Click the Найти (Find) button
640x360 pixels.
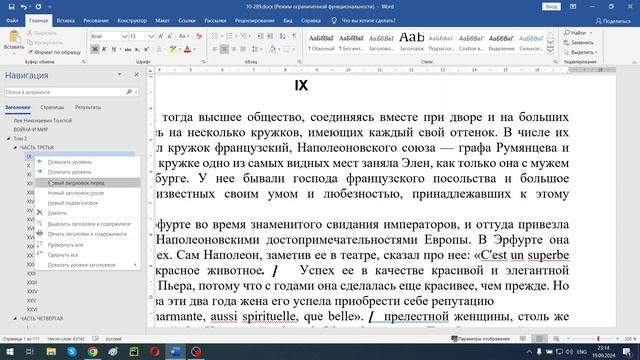[x=576, y=33]
